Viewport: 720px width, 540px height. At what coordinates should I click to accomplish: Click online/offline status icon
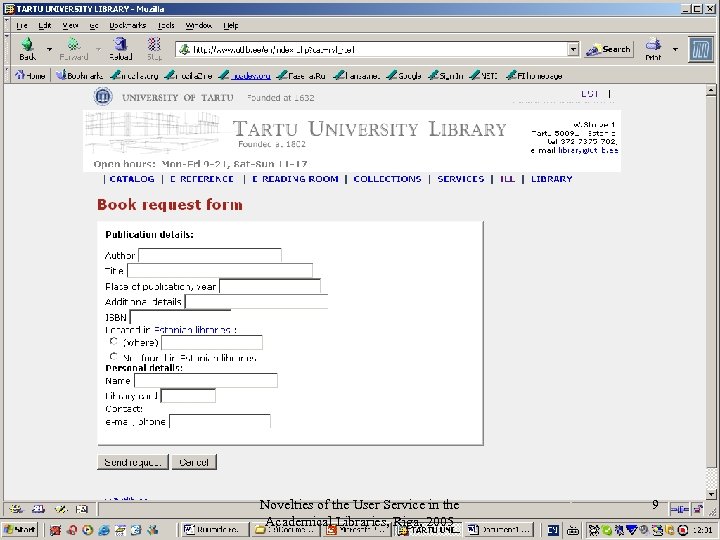(679, 509)
